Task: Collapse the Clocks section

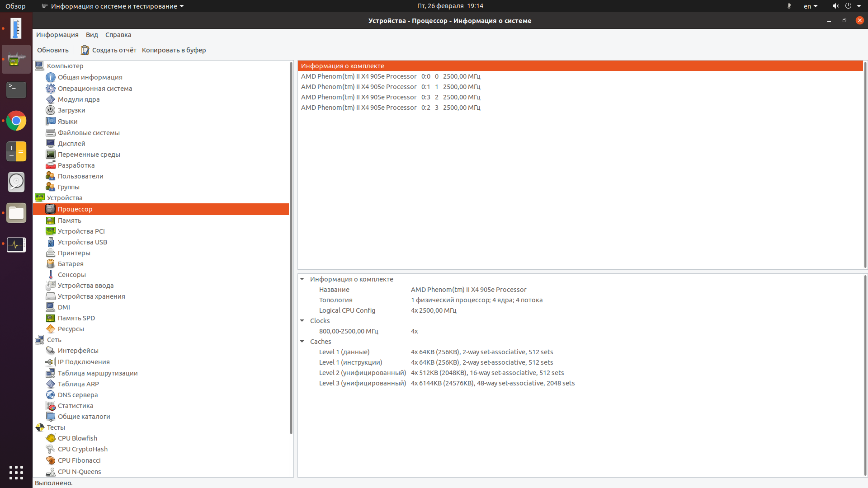Action: pyautogui.click(x=302, y=321)
